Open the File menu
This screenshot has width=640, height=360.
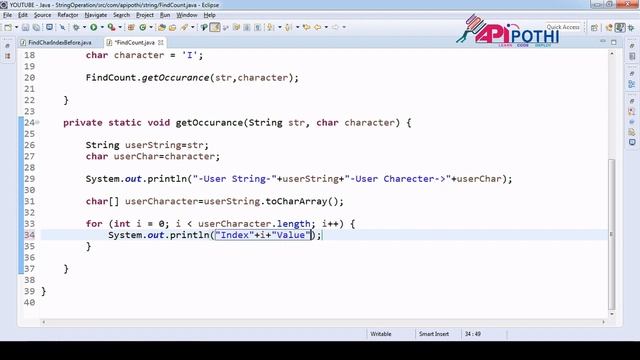pos(7,15)
